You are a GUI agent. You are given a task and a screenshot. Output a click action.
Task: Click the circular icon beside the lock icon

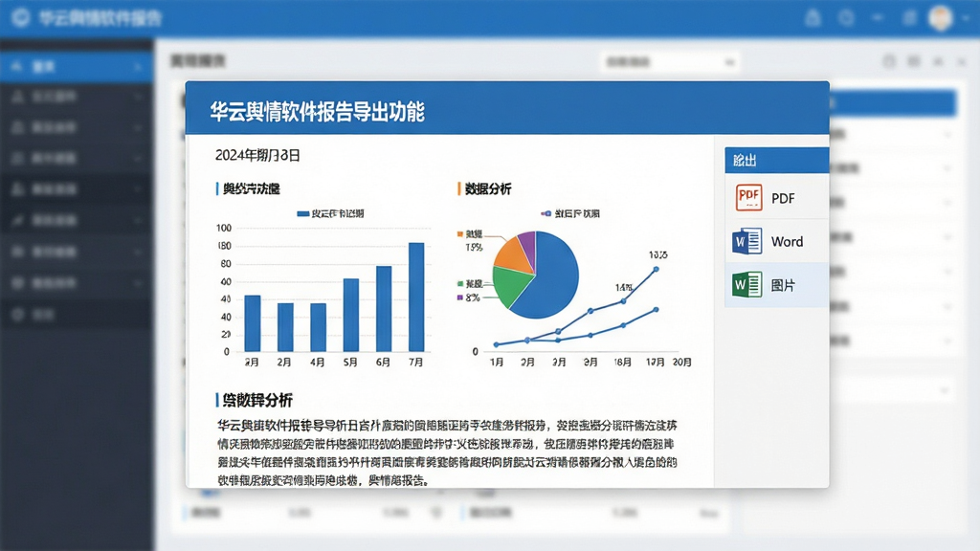click(x=846, y=17)
